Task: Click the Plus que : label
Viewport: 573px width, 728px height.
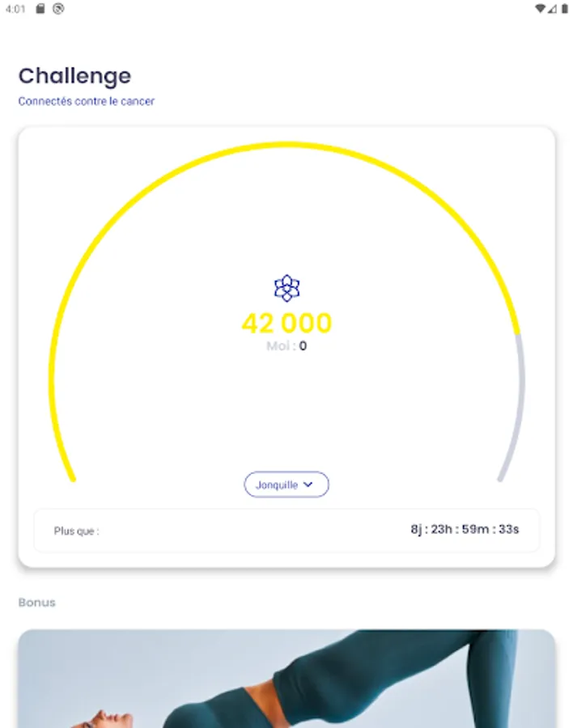Action: coord(77,531)
